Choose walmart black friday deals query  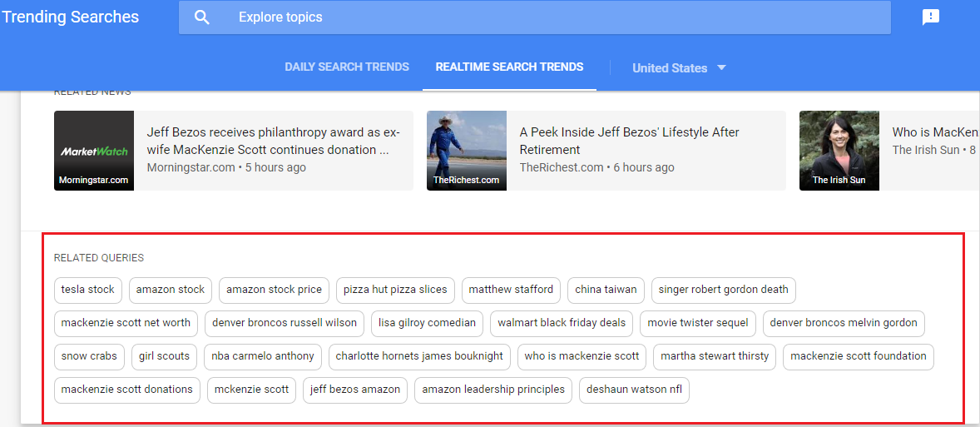click(x=562, y=323)
